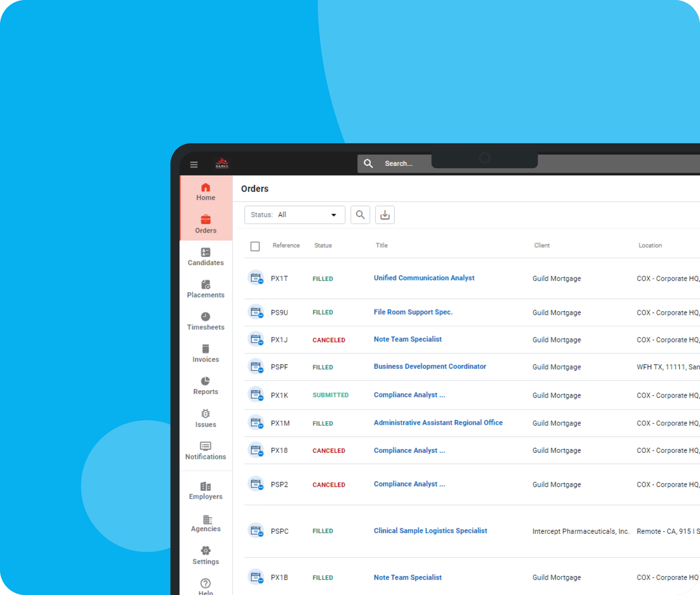Go to the Home tab
Viewport: 700px width, 595px height.
[205, 192]
